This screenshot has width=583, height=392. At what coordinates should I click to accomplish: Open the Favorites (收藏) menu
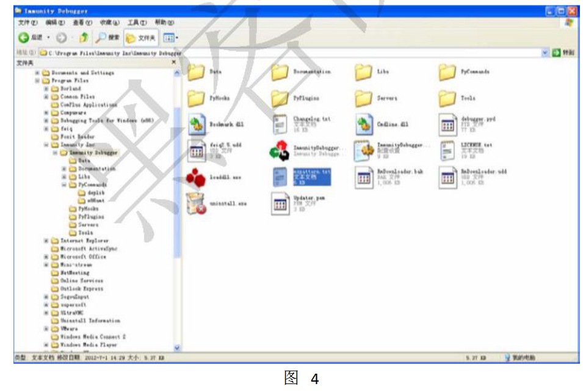click(110, 23)
